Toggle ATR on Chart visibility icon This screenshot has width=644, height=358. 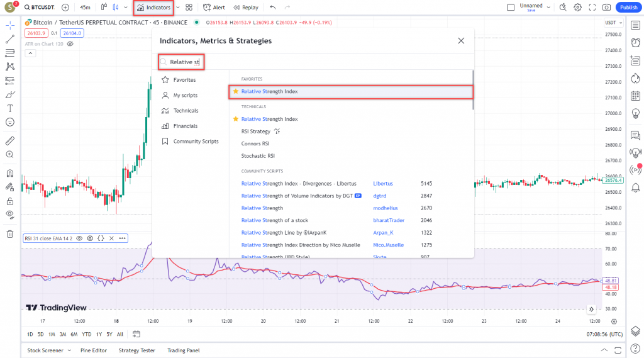click(70, 44)
